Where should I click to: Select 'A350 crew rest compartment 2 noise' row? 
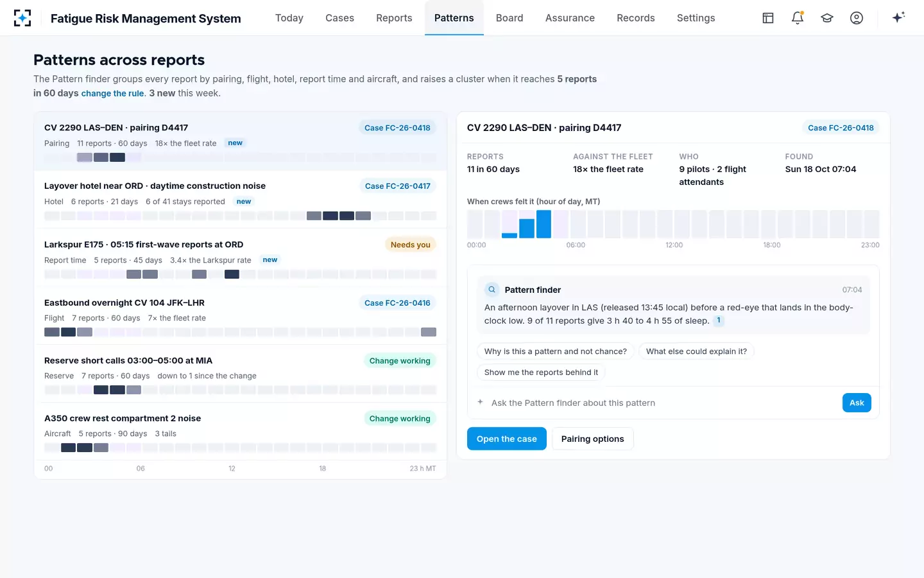(240, 432)
